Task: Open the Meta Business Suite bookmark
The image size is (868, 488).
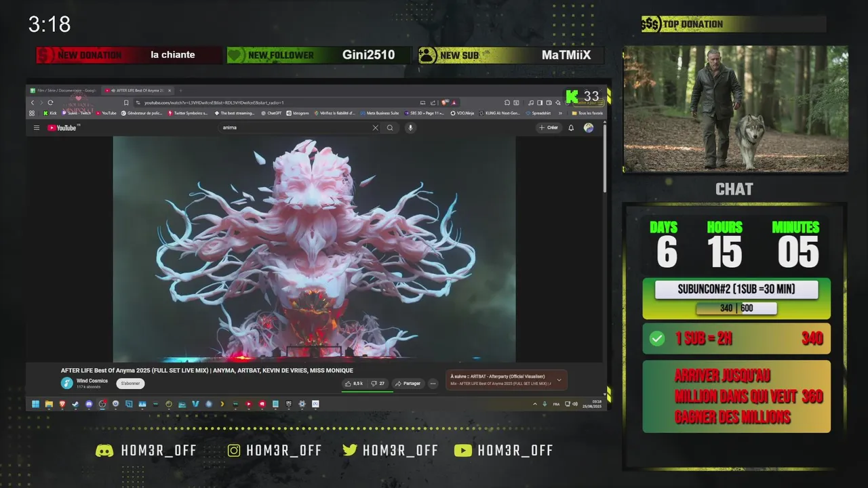Action: pyautogui.click(x=379, y=113)
